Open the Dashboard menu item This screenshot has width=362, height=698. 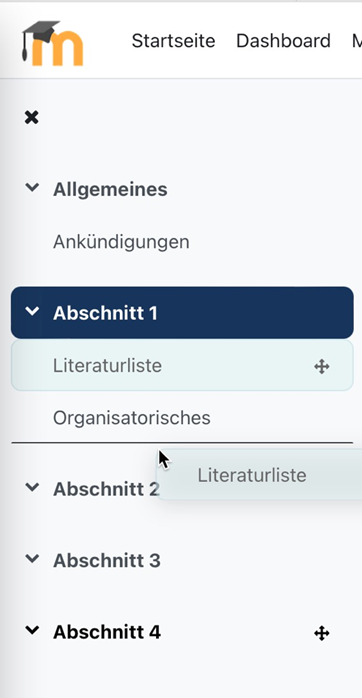point(283,41)
